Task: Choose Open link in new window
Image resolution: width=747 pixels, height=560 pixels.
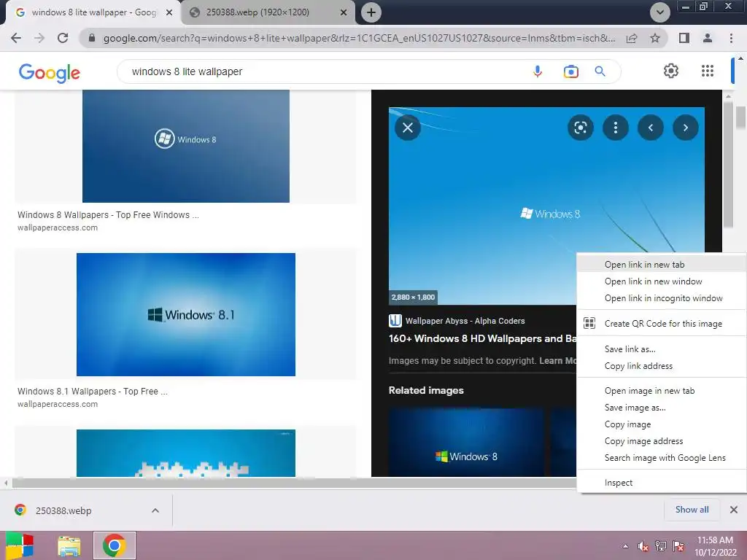Action: coord(661,281)
